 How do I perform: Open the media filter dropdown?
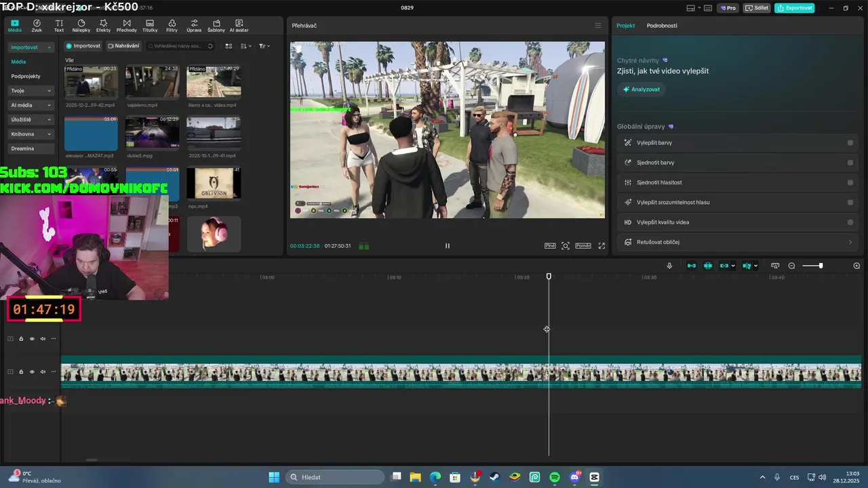pyautogui.click(x=264, y=46)
